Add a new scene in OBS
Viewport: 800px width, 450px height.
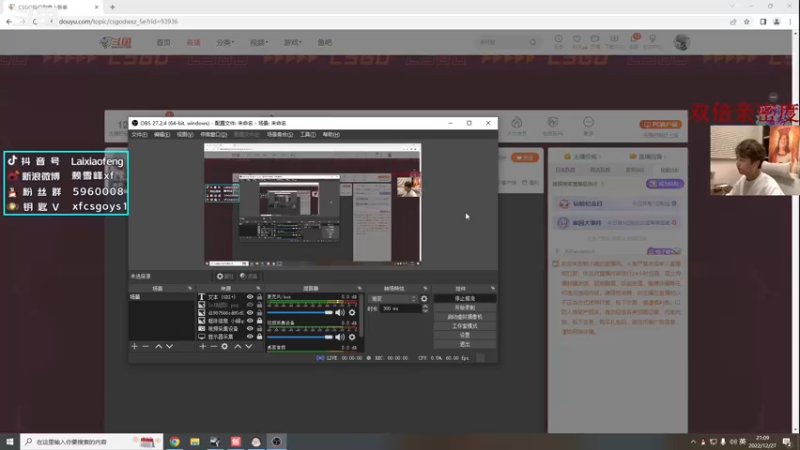point(135,346)
